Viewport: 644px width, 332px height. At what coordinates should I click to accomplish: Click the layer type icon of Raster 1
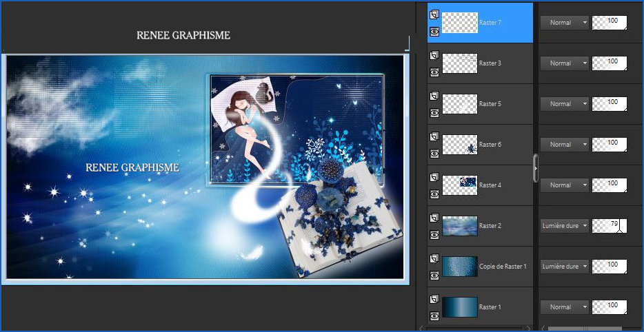(x=434, y=299)
